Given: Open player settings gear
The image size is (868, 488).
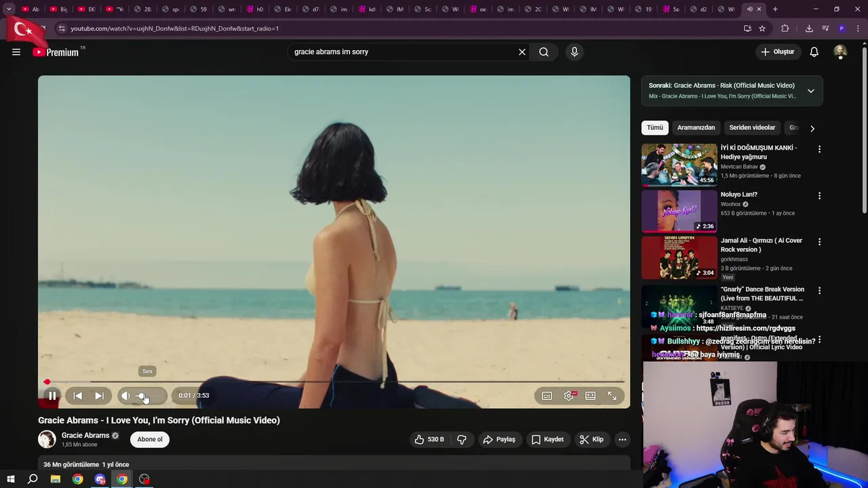Looking at the screenshot, I should [x=569, y=396].
